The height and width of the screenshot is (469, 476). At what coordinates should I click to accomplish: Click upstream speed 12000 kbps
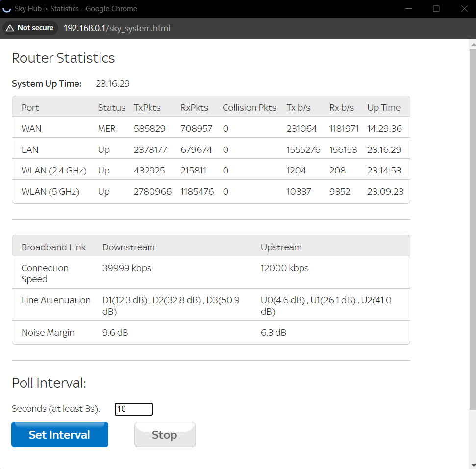[x=285, y=268]
